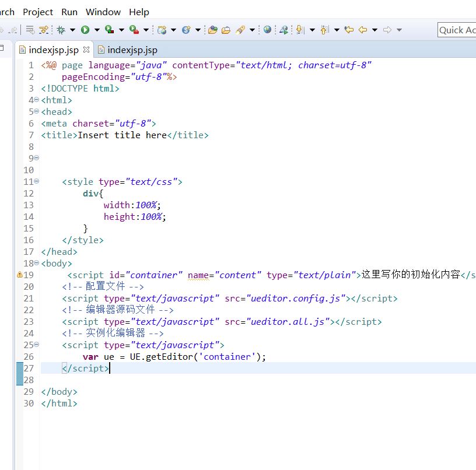Click 'Insert title here' text on line 7
476x470 pixels.
point(123,135)
